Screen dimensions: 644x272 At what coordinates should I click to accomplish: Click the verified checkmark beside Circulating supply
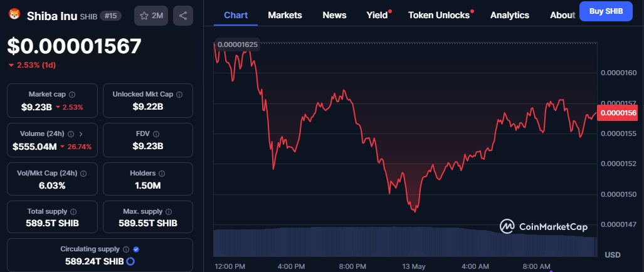pyautogui.click(x=136, y=249)
